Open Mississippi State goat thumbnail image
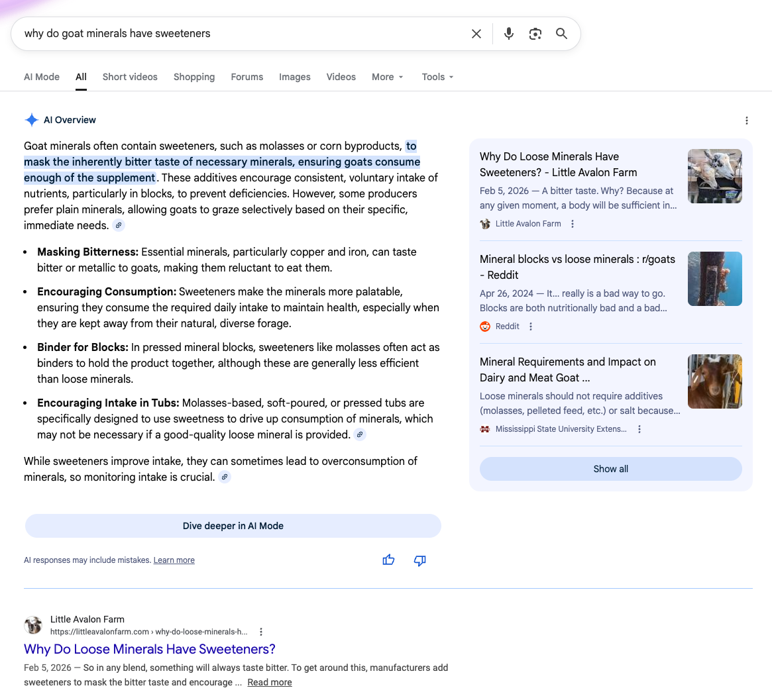This screenshot has height=700, width=772. 714,381
